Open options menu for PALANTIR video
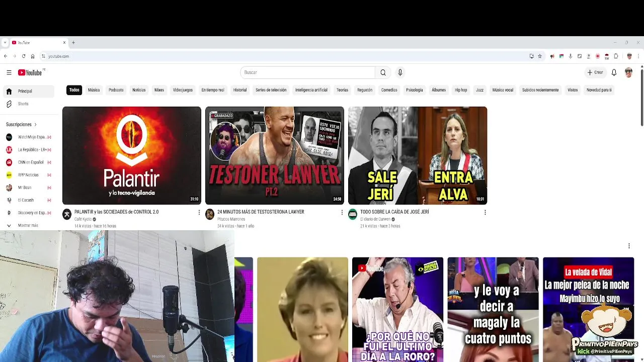The height and width of the screenshot is (362, 644). tap(199, 212)
